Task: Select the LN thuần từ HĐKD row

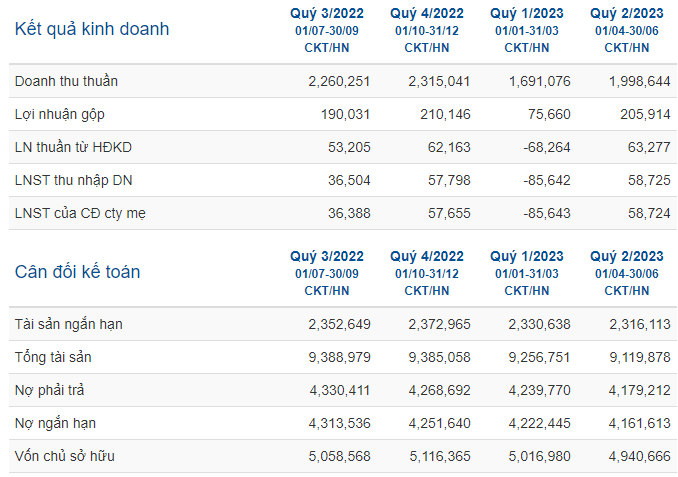Action: tap(343, 147)
